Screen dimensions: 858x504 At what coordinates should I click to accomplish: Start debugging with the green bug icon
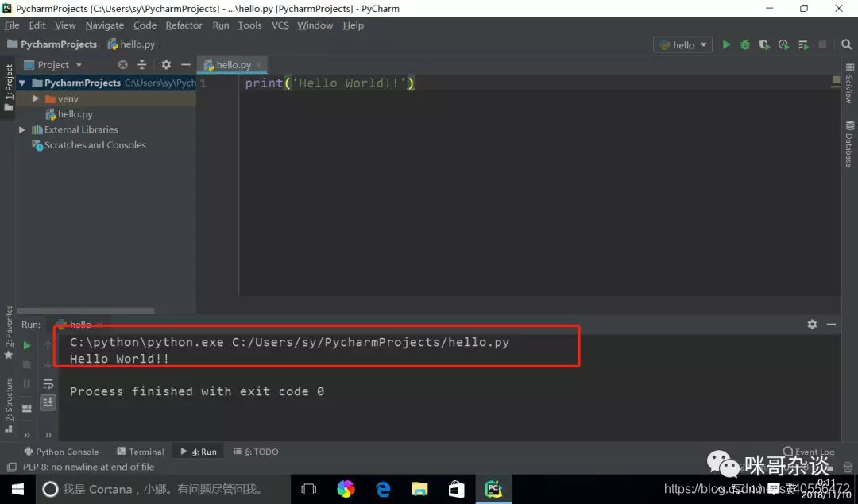pos(744,44)
